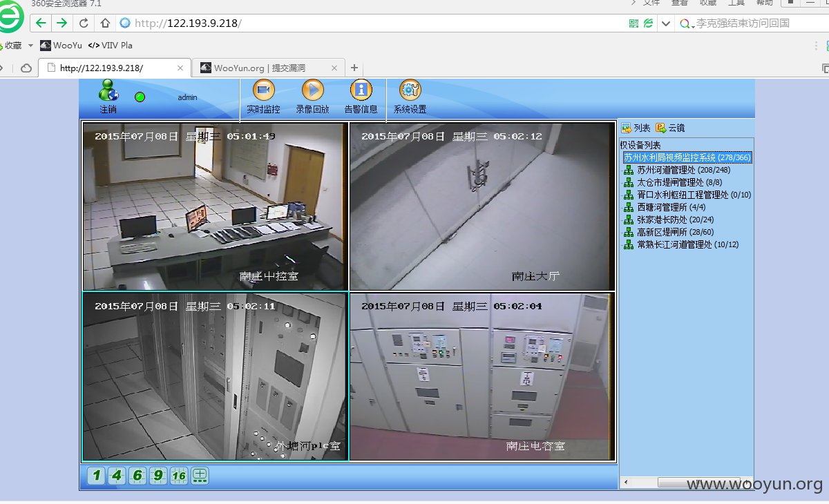The width and height of the screenshot is (829, 504).
Task: Click the address bar URL field
Action: point(373,23)
